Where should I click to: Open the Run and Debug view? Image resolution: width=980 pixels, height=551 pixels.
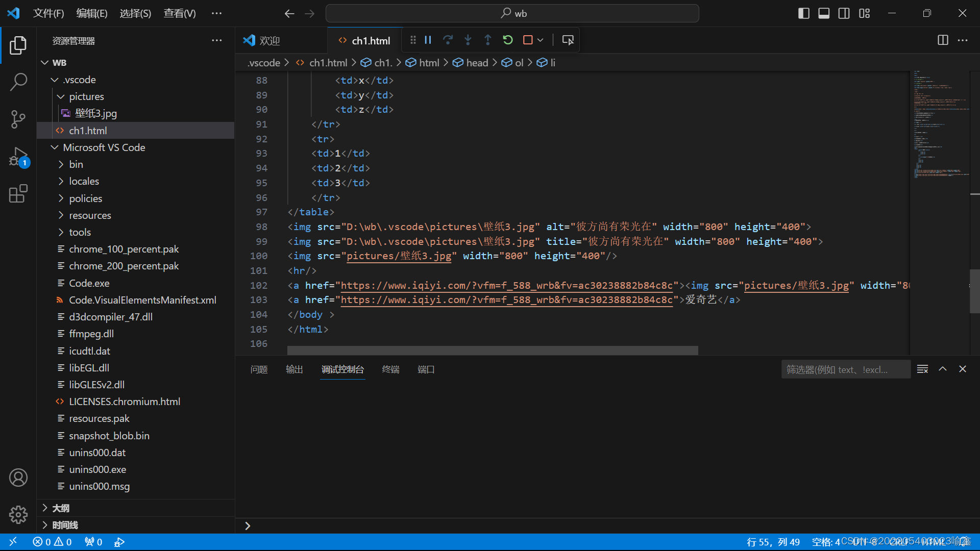[x=18, y=157]
